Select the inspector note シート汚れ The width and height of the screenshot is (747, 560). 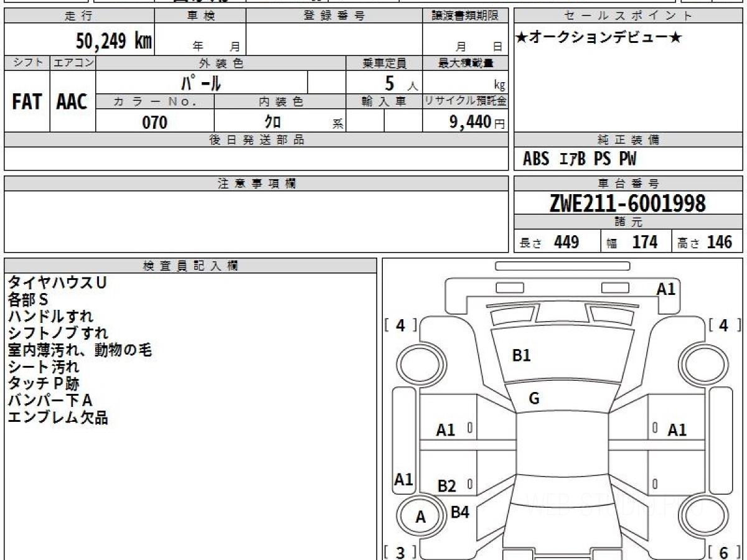44,366
